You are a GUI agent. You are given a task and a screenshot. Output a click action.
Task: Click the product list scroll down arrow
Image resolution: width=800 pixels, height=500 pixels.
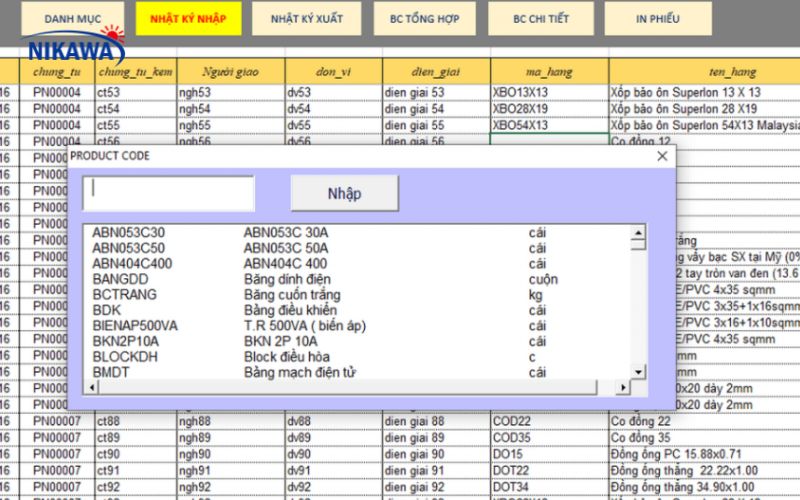639,372
